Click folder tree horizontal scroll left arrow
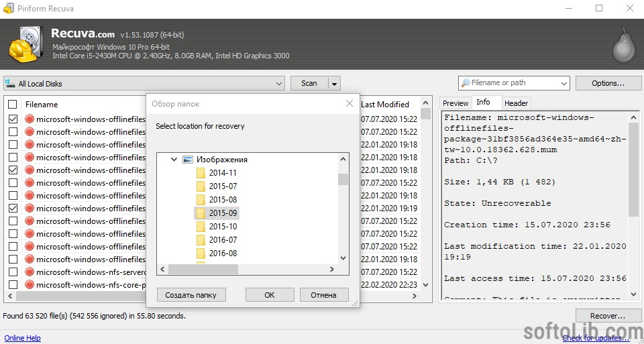This screenshot has width=644, height=344. pos(162,270)
